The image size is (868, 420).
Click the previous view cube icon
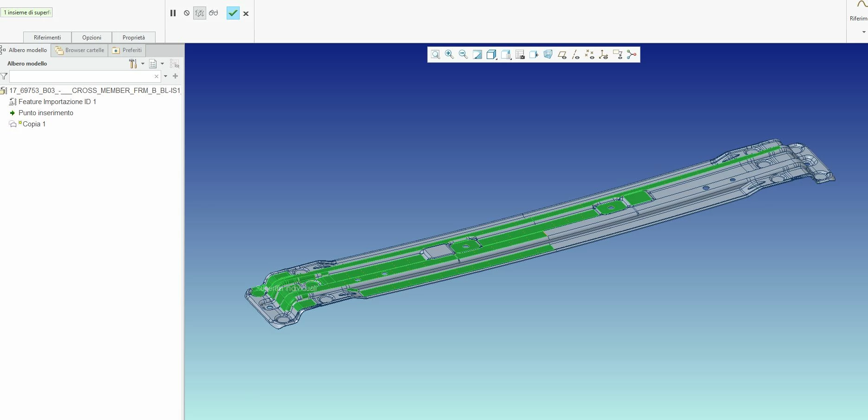[534, 54]
